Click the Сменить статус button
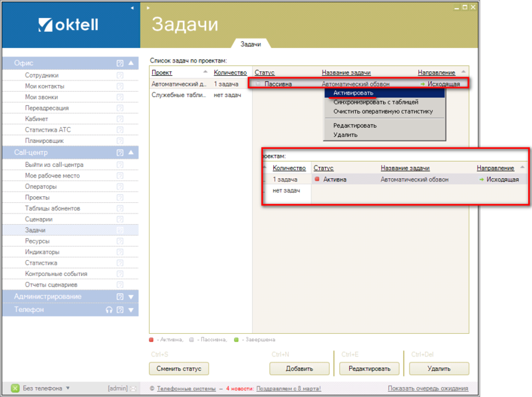Viewport: 532px width, 397px height. click(x=179, y=369)
